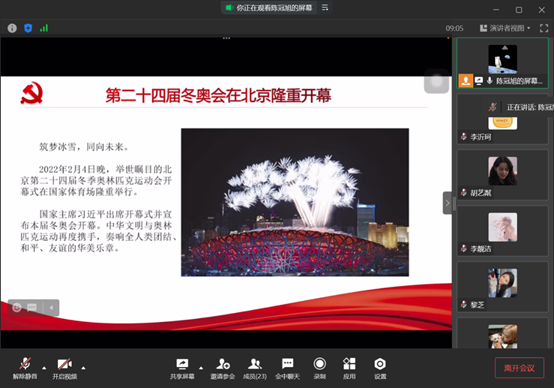This screenshot has width=554, height=388.
Task: Collapse the participant sidebar arrow
Action: (x=447, y=203)
